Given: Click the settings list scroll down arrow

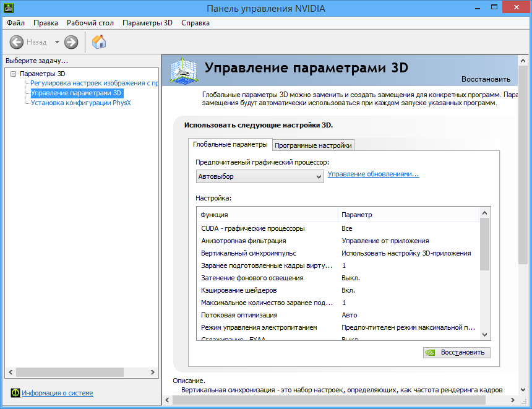Looking at the screenshot, I should 484,335.
